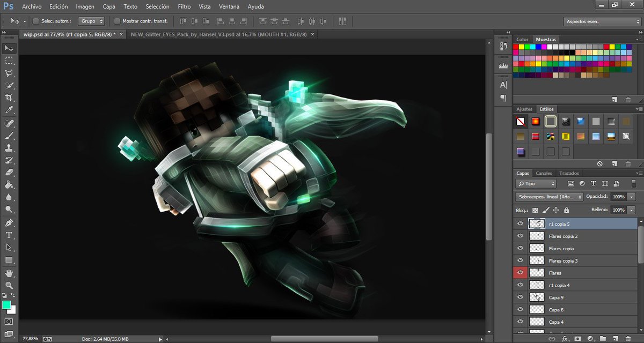The image size is (644, 343).
Task: Enable the Selec. autom. checkbox
Action: coord(36,21)
